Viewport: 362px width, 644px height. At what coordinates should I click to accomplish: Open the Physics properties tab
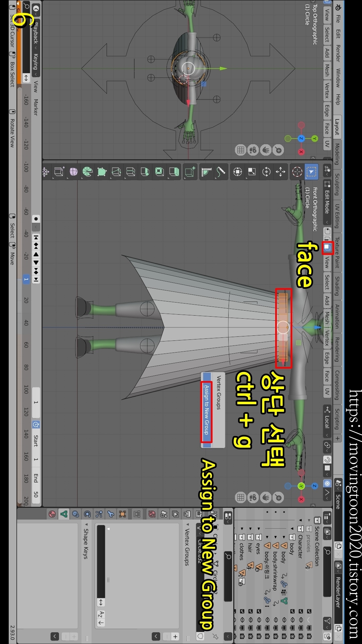click(87, 514)
